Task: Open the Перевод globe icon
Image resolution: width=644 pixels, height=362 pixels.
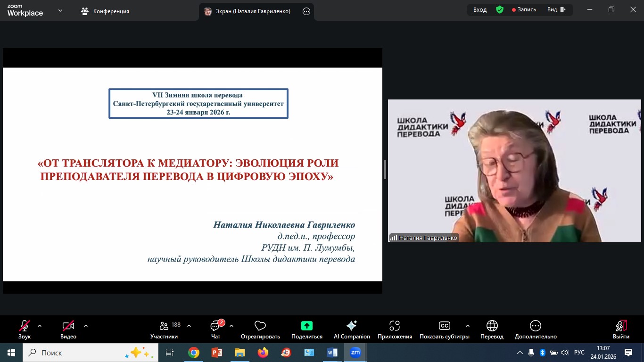Action: (492, 326)
